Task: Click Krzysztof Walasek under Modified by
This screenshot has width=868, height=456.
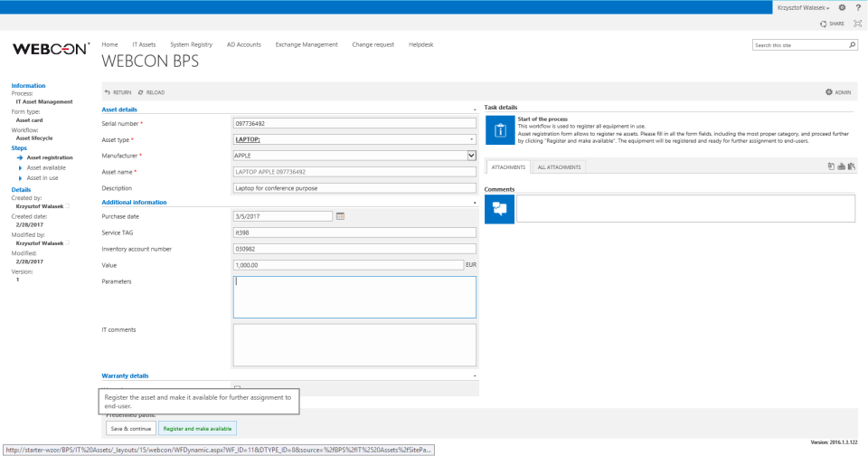Action: coord(40,243)
